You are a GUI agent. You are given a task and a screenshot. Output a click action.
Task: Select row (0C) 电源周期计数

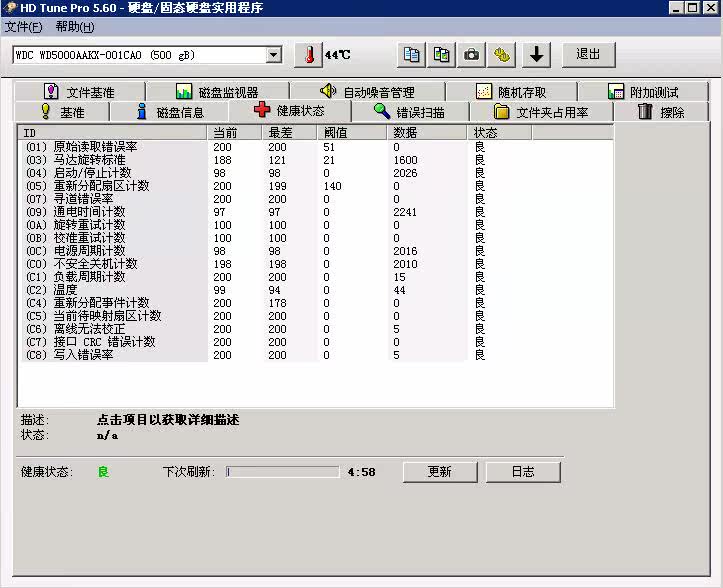tap(316, 251)
